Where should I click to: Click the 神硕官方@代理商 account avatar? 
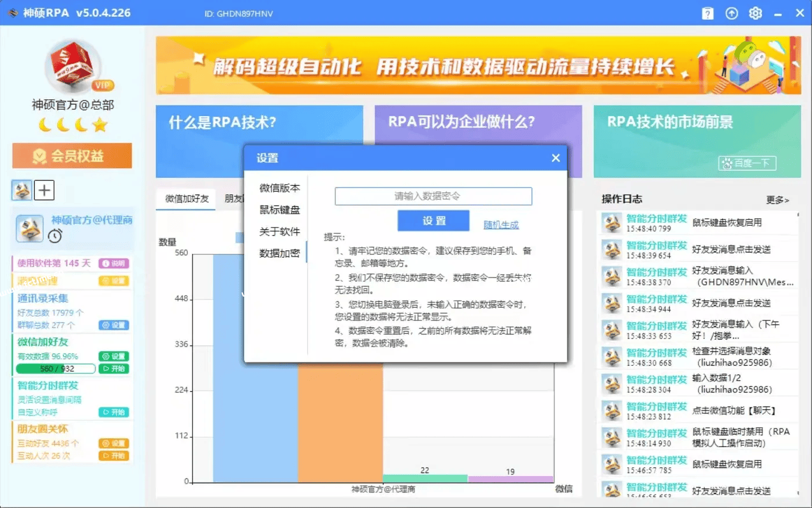point(29,228)
